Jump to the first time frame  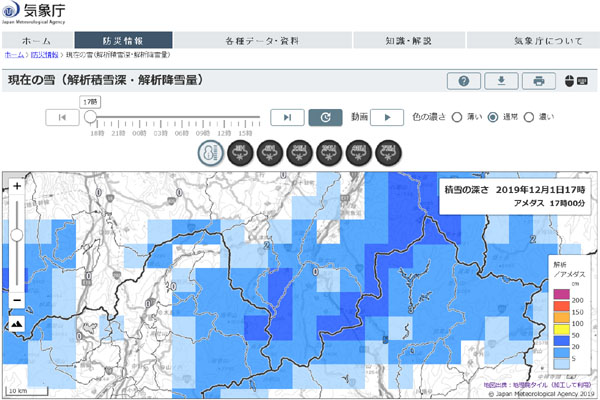click(62, 117)
